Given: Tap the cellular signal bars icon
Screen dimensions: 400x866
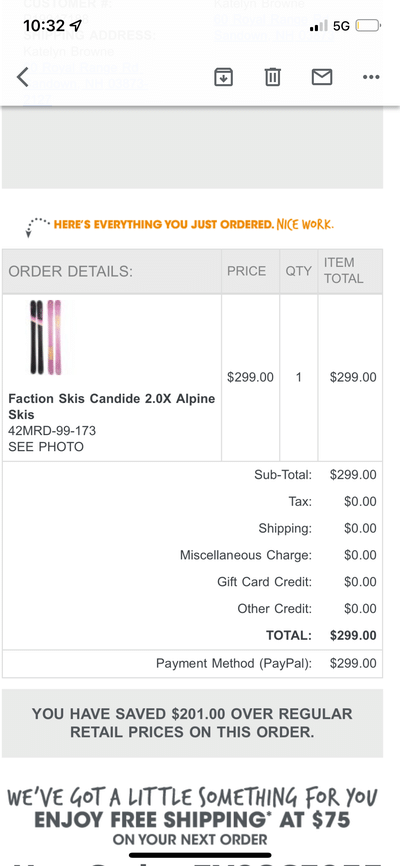Looking at the screenshot, I should tap(319, 25).
